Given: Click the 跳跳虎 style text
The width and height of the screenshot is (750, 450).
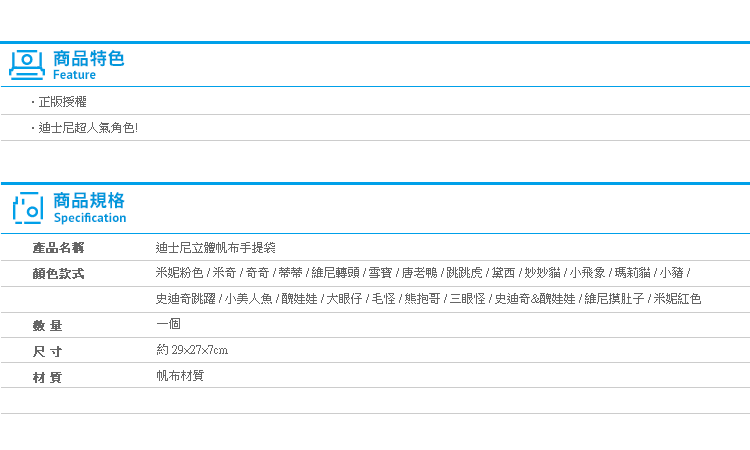Looking at the screenshot, I should 464,273.
